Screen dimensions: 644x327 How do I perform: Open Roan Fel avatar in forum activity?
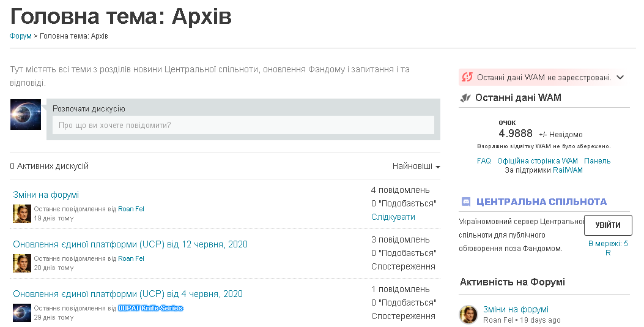(x=468, y=314)
